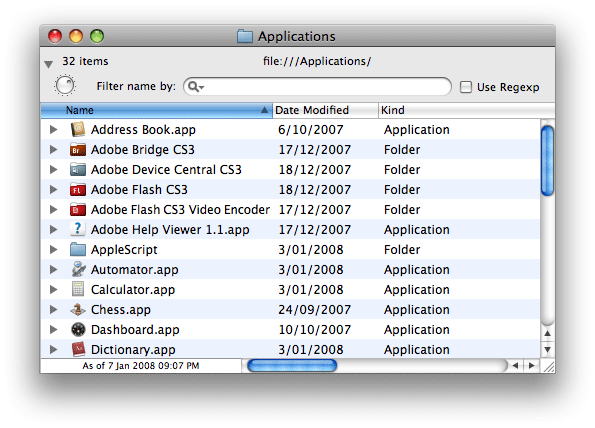The image size is (595, 428).
Task: Click the Applications folder icon in title bar
Action: point(245,36)
